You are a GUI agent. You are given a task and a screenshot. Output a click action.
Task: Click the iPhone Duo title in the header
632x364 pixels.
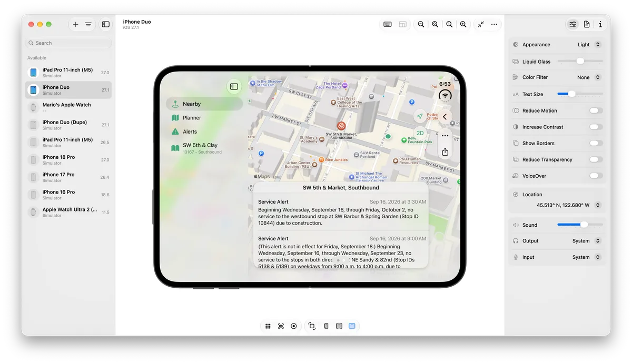[x=137, y=22]
